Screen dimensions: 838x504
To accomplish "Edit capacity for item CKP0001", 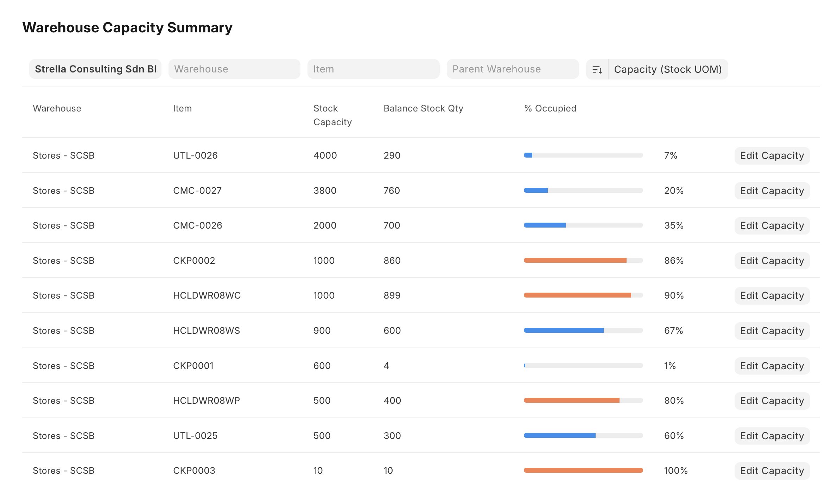I will (772, 366).
